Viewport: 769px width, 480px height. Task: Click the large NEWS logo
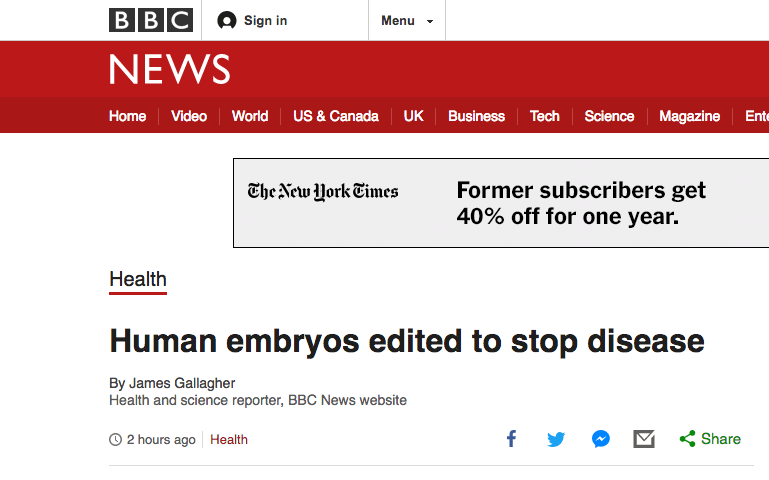point(170,69)
